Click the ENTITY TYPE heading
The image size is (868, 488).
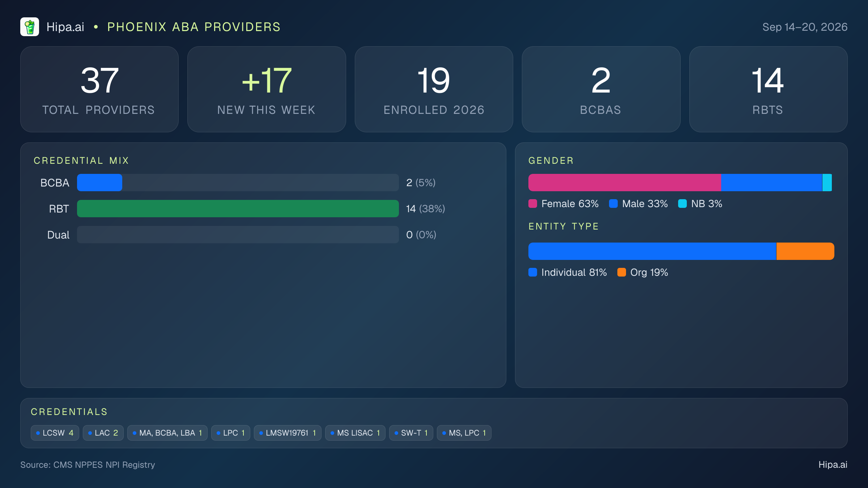coord(563,226)
